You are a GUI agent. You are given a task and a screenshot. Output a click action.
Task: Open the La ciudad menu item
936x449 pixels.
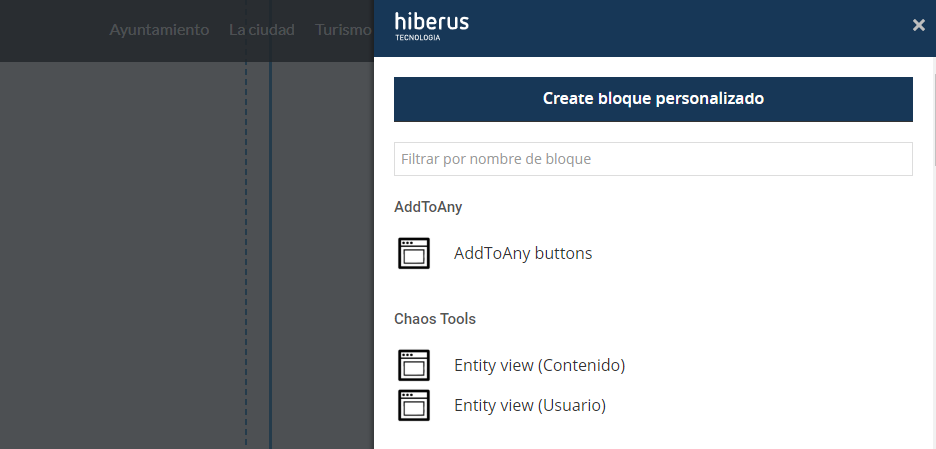point(261,30)
